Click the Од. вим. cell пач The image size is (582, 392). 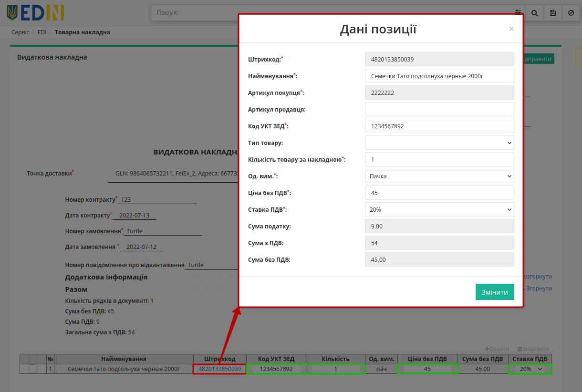pos(382,369)
